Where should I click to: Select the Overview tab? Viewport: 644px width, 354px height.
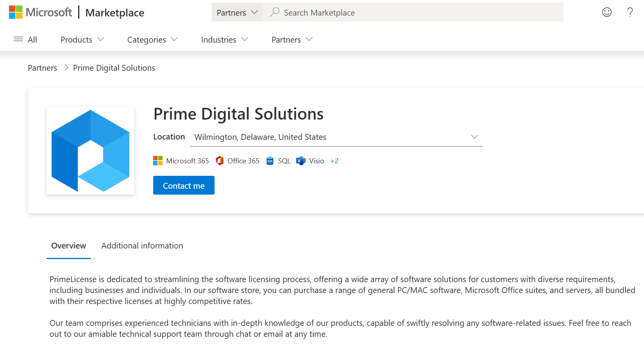pos(68,245)
